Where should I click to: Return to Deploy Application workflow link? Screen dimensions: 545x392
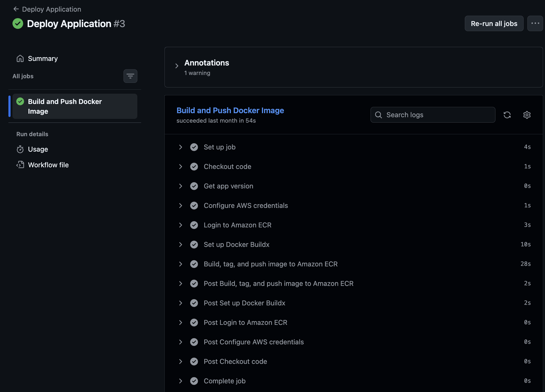(x=51, y=9)
